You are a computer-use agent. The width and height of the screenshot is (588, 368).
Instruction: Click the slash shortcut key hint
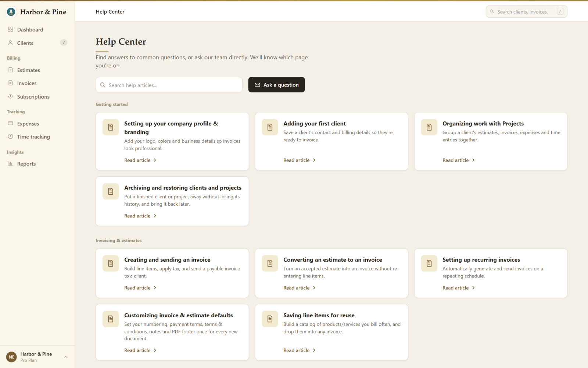pyautogui.click(x=560, y=12)
